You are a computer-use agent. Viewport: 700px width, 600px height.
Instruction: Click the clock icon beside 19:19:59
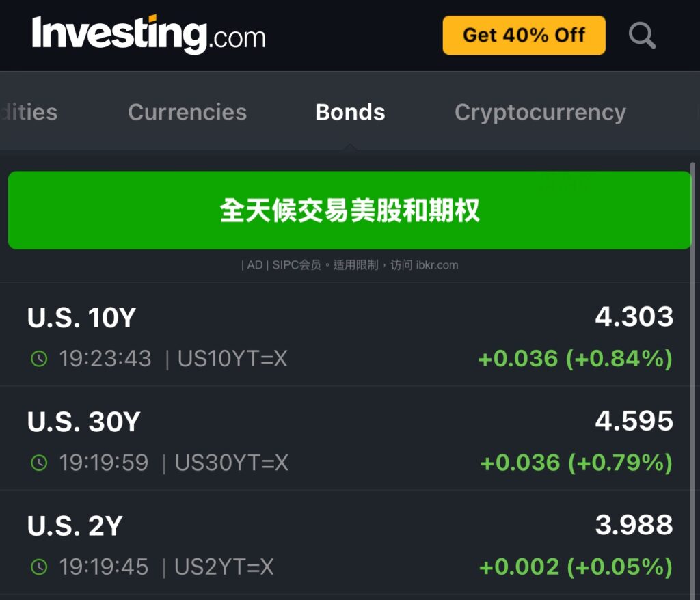(39, 463)
